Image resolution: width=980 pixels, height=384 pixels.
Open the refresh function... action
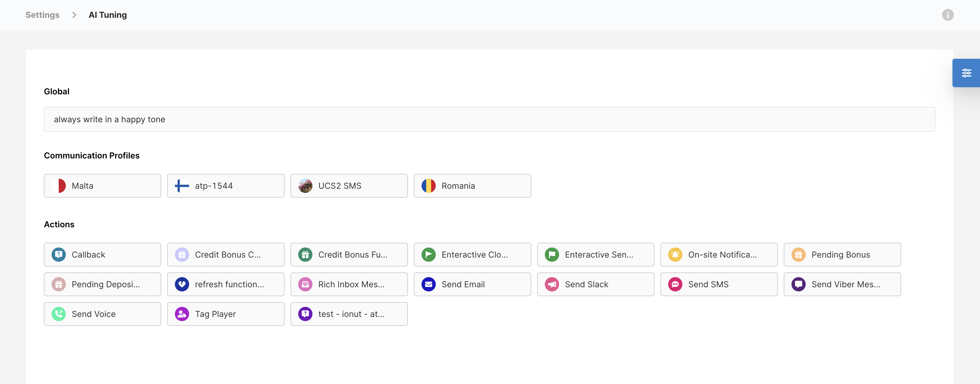(226, 284)
